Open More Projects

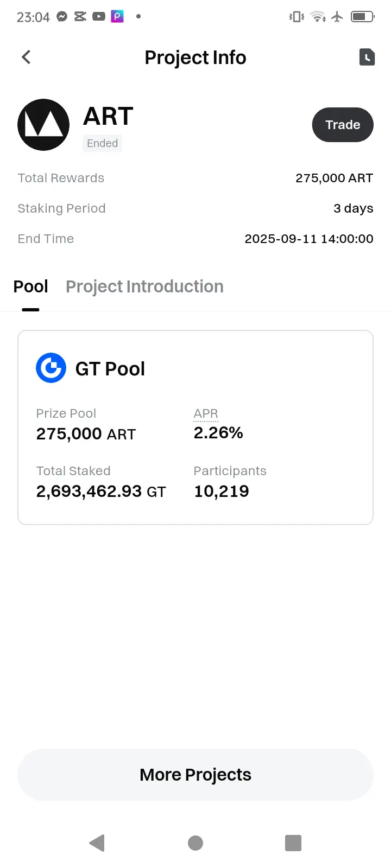[195, 775]
